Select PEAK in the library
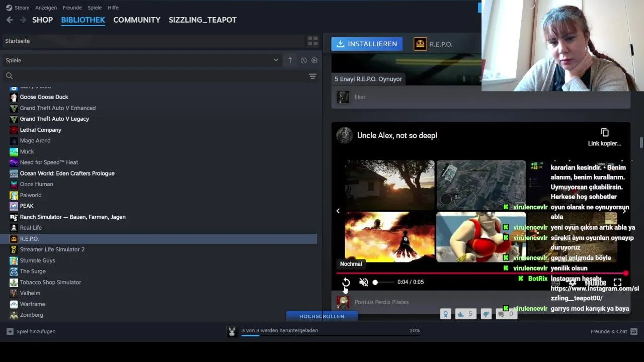 pyautogui.click(x=27, y=206)
